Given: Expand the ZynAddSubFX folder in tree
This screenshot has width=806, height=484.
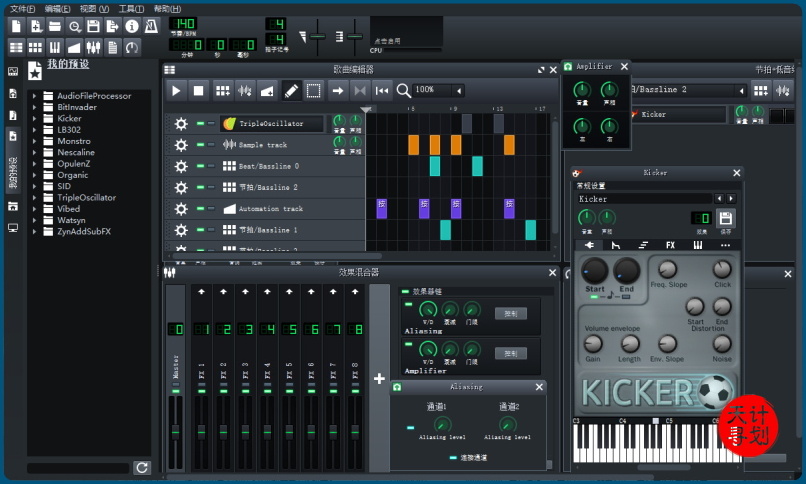Looking at the screenshot, I should point(34,232).
